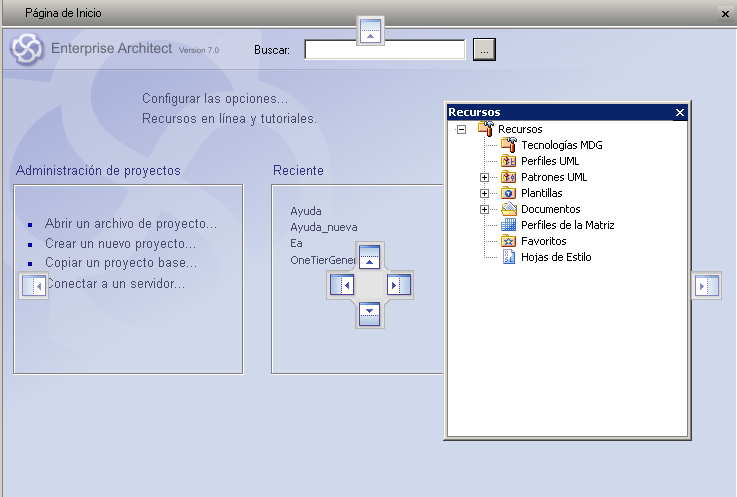Select Documentos tree item
This screenshot has height=497, width=737.
[550, 209]
